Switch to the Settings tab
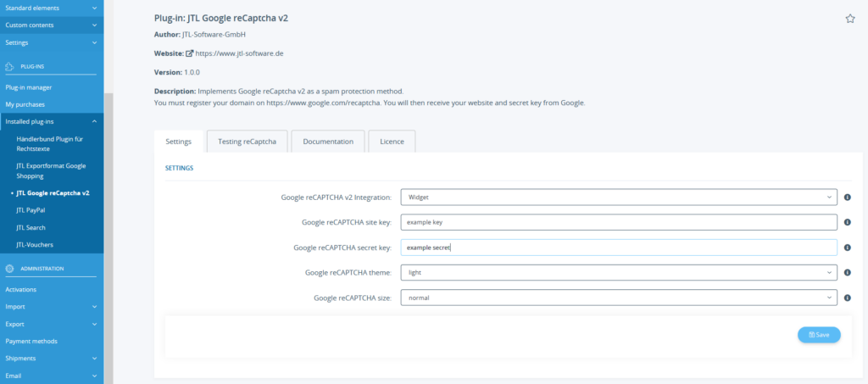The width and height of the screenshot is (868, 384). 178,142
